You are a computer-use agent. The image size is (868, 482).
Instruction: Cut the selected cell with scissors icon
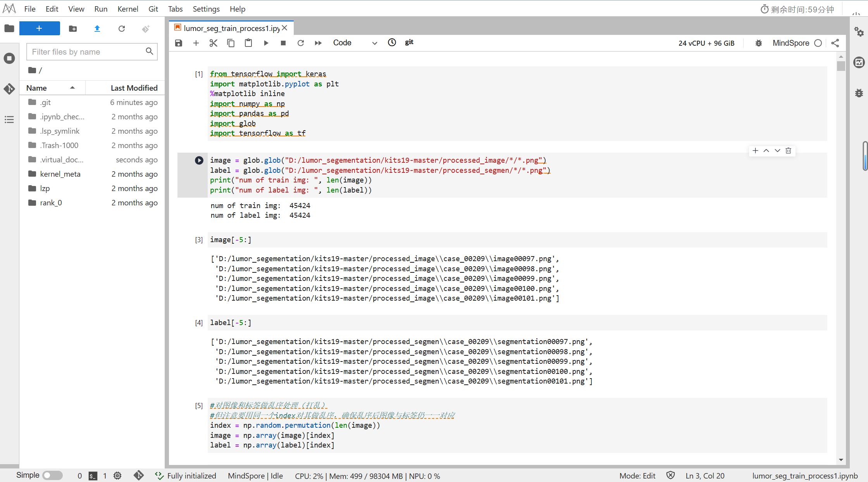point(213,43)
